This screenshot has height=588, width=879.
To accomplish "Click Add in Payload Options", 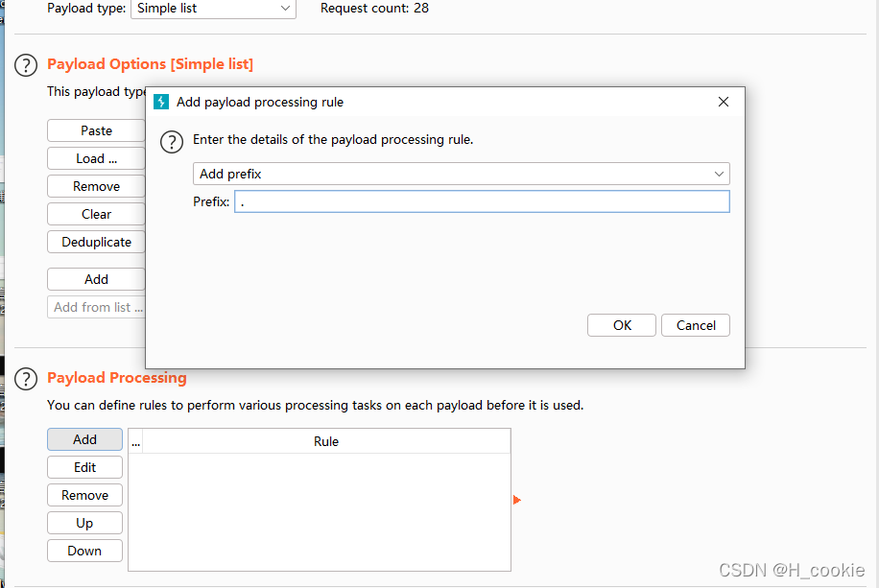I will pyautogui.click(x=96, y=279).
